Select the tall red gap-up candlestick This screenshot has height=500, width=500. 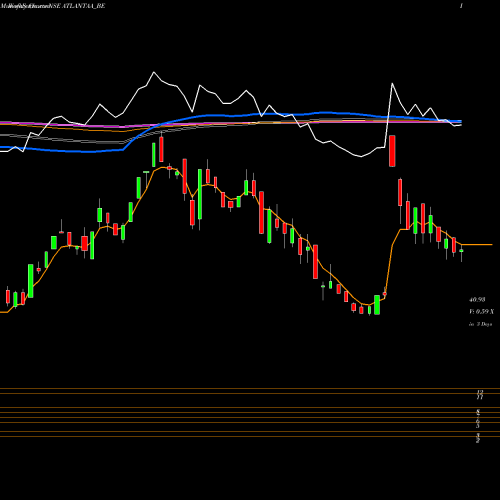click(x=392, y=151)
